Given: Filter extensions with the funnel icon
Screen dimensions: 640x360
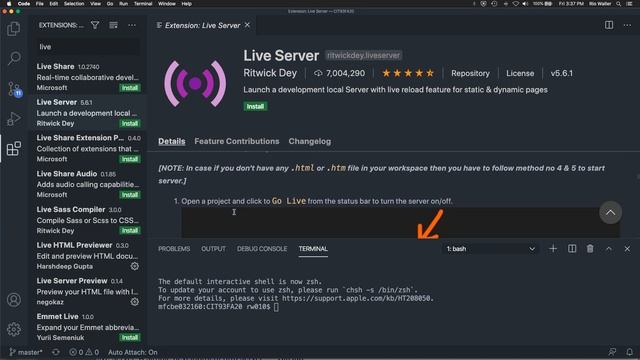Looking at the screenshot, I should point(95,25).
